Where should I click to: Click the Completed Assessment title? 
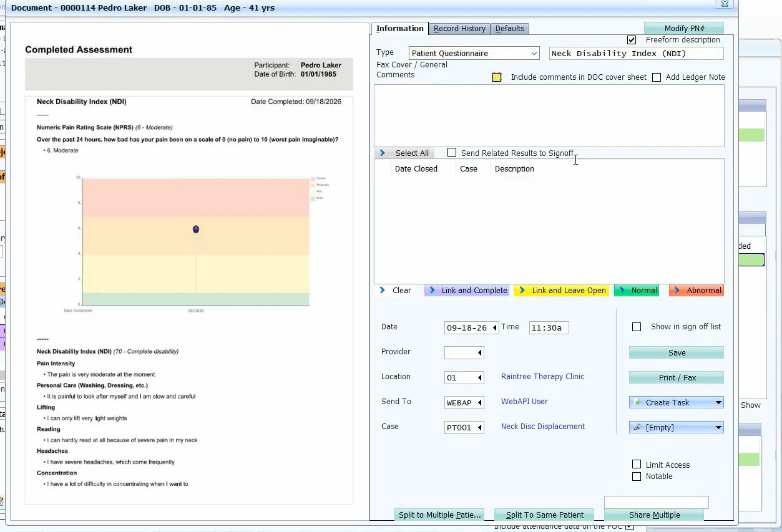(79, 50)
